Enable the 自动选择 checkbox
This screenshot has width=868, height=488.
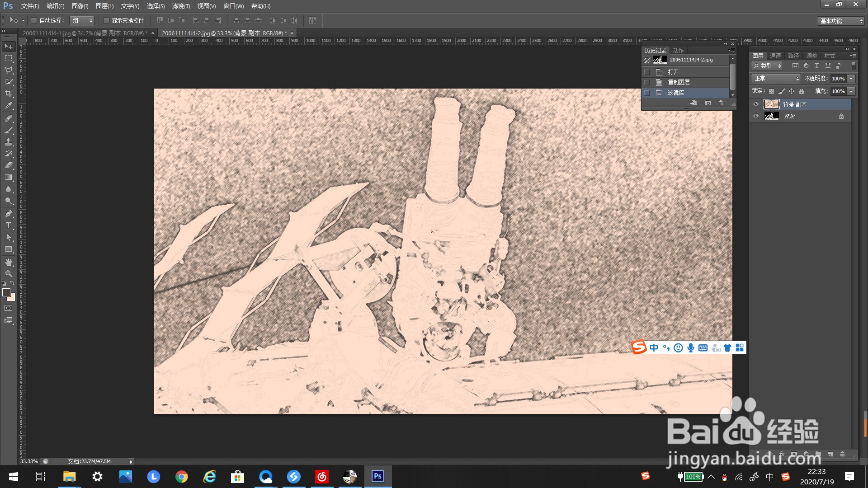(34, 20)
